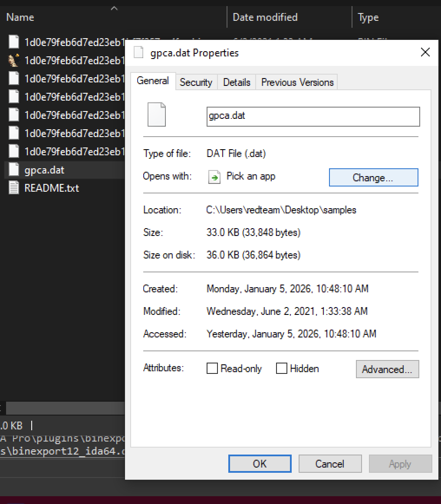This screenshot has height=504, width=441.
Task: Close the gpca.dat Properties window
Action: [425, 52]
